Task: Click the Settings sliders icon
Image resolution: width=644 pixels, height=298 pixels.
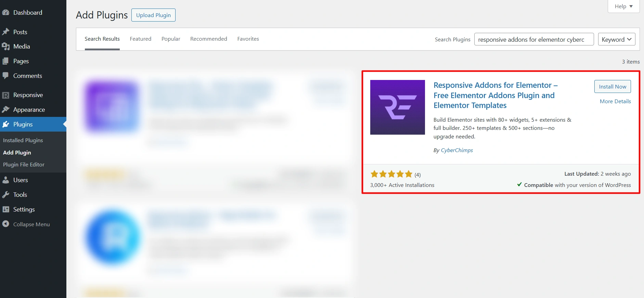Action: [5, 209]
